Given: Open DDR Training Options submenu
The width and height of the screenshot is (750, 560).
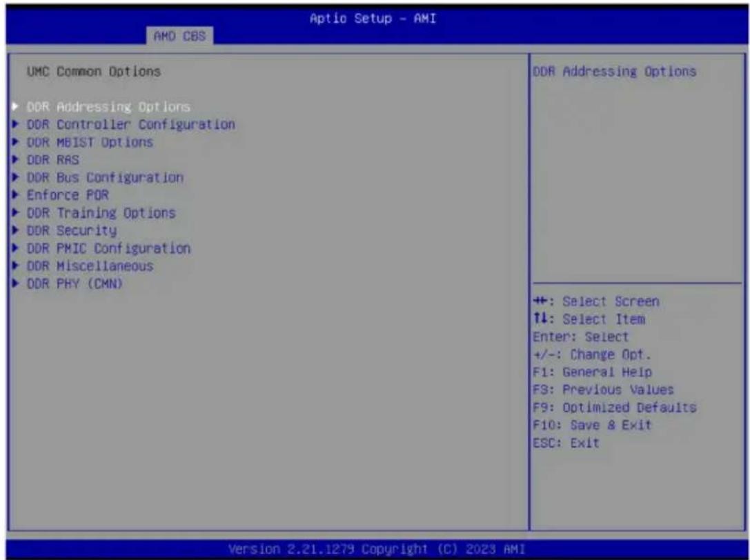Looking at the screenshot, I should 101,213.
